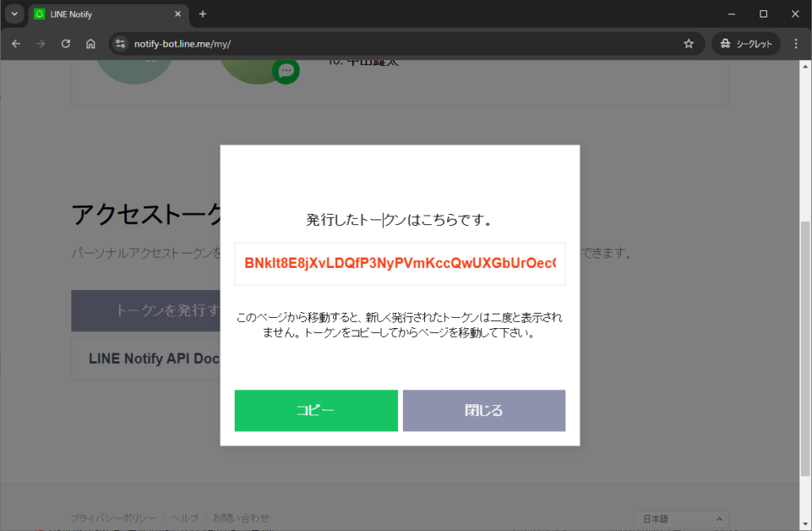Open the プライバシーポリシー footer link

pos(113,518)
